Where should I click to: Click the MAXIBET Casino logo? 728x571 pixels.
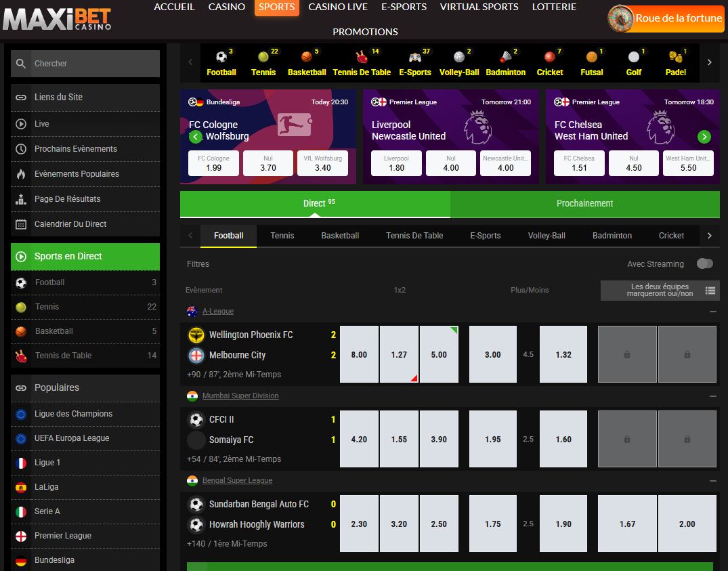point(57,20)
